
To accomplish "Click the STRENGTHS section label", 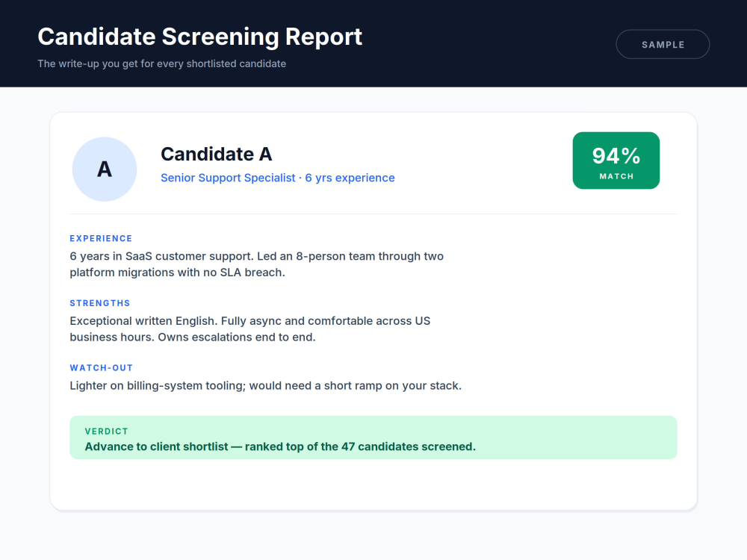I will click(100, 303).
